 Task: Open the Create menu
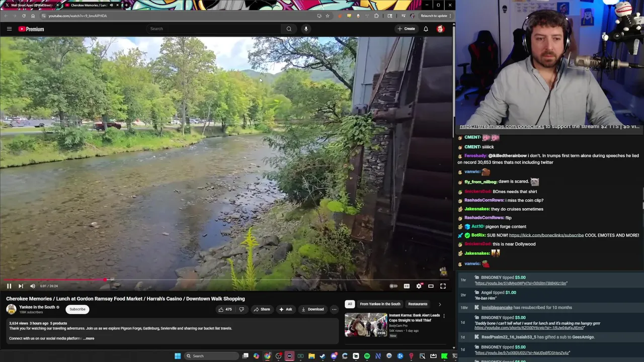[x=406, y=29]
